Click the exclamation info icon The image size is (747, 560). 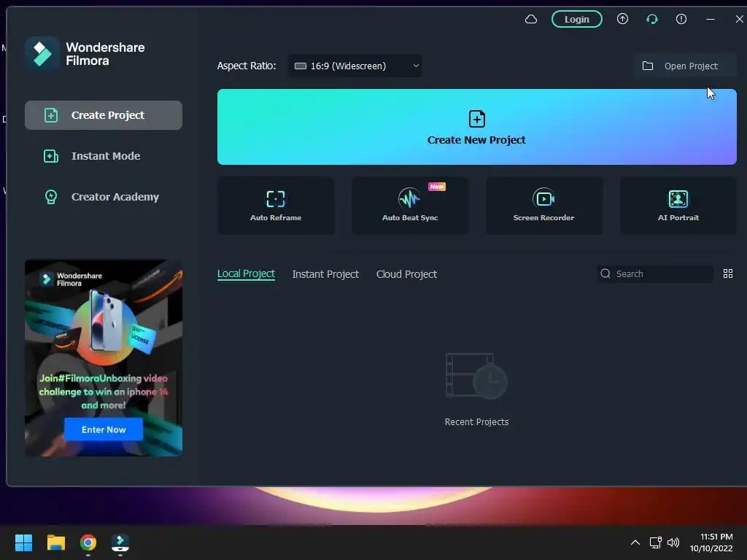(681, 19)
